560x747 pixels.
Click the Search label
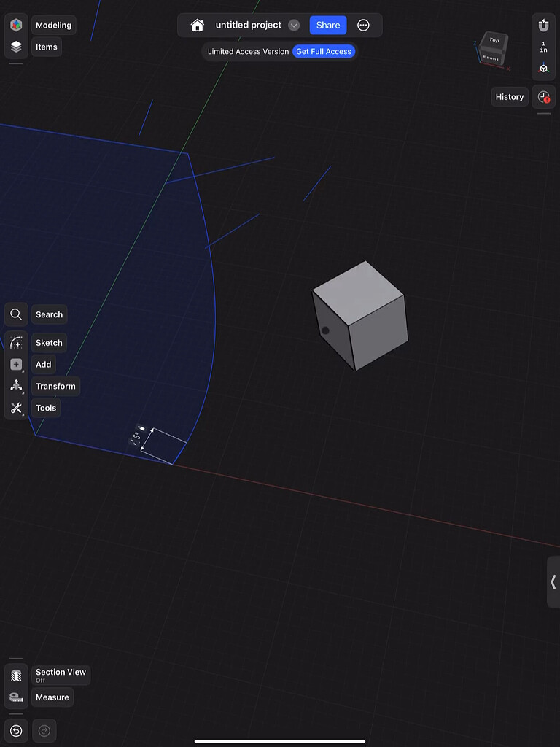click(49, 314)
